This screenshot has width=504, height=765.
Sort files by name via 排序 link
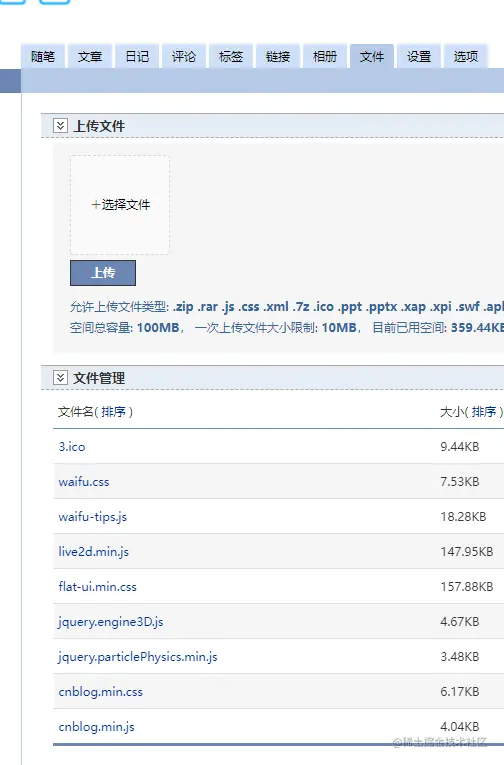113,412
